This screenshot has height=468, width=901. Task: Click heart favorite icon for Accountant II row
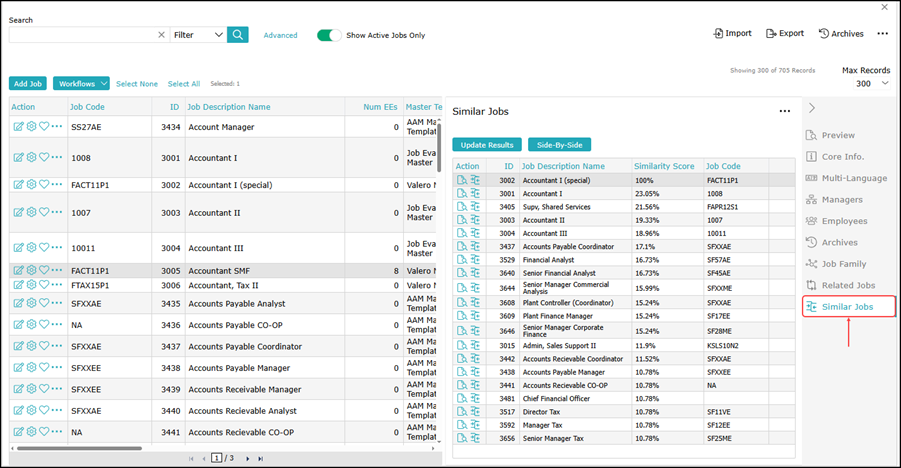pos(44,213)
